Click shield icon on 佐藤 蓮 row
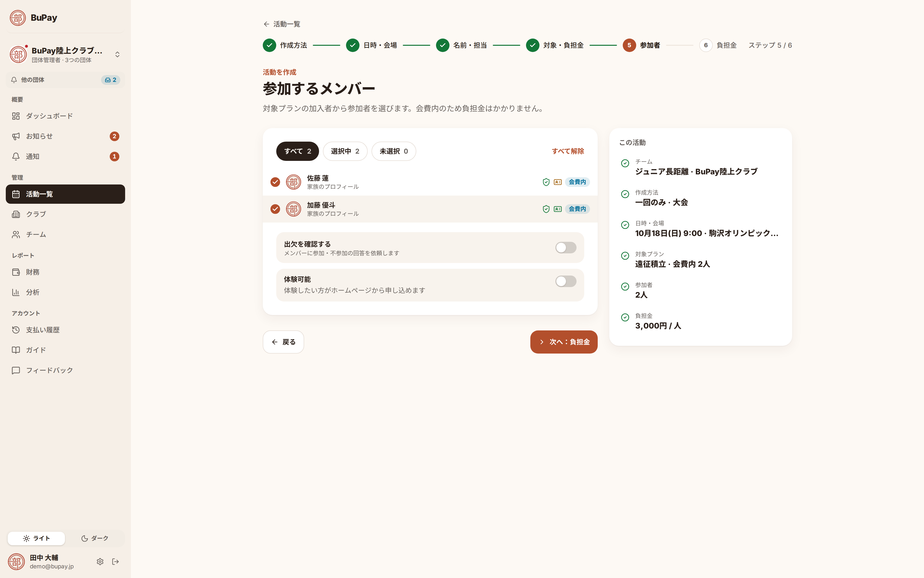 (546, 182)
